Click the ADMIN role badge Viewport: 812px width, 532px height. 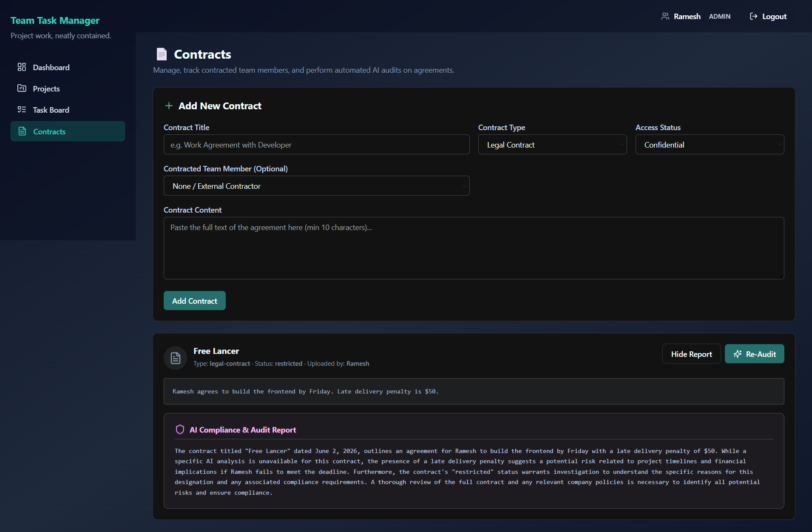coord(719,16)
